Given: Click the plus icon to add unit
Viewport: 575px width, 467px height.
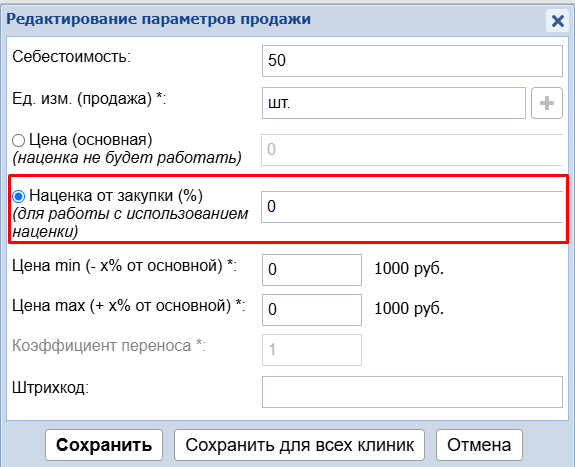Looking at the screenshot, I should 546,103.
